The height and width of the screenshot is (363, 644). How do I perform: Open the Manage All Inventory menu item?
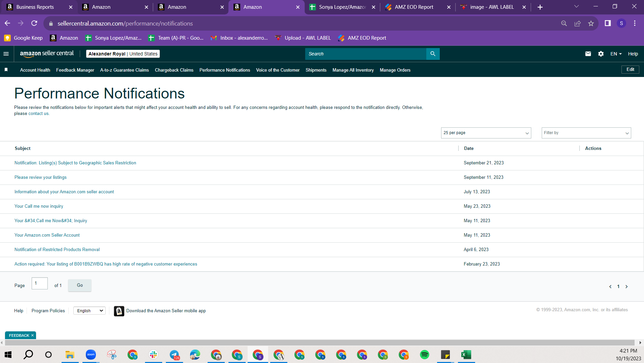coord(353,70)
